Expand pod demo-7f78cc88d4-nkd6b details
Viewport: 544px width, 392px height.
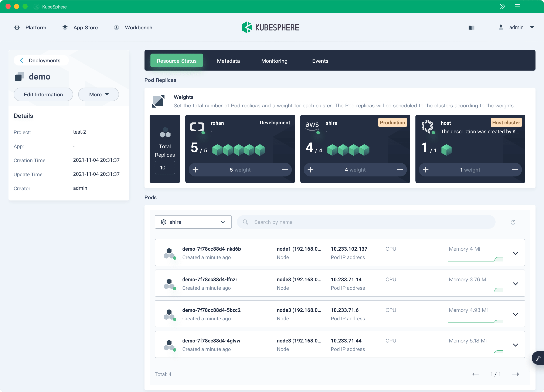[516, 253]
